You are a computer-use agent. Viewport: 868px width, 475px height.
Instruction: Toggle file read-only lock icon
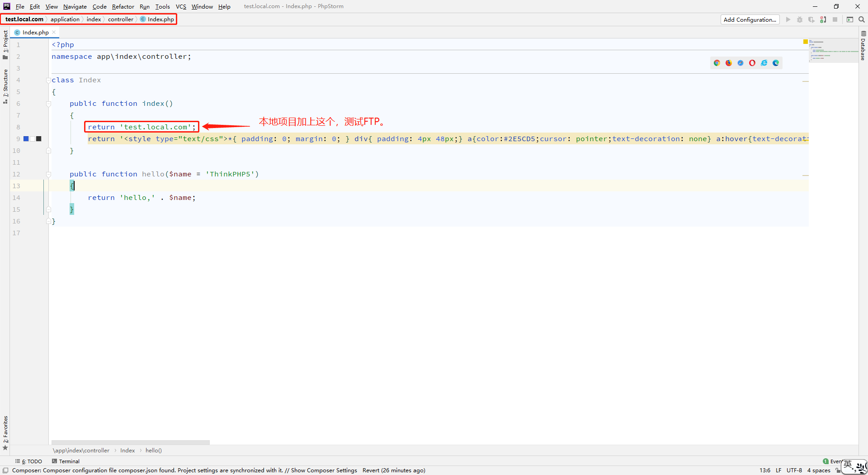click(838, 470)
